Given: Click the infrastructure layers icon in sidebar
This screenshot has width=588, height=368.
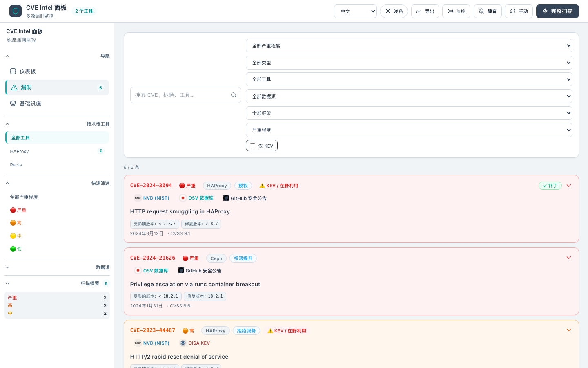Looking at the screenshot, I should (x=13, y=103).
